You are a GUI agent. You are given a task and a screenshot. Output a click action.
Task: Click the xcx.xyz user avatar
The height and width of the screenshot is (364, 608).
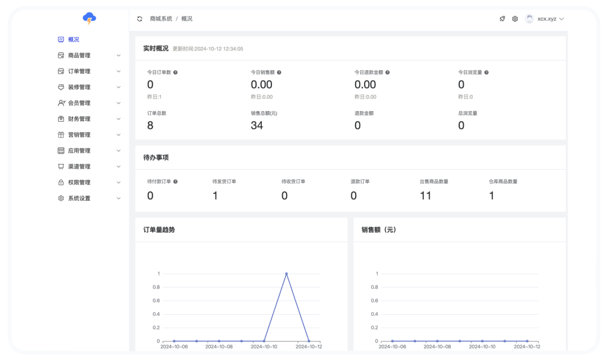coord(529,18)
